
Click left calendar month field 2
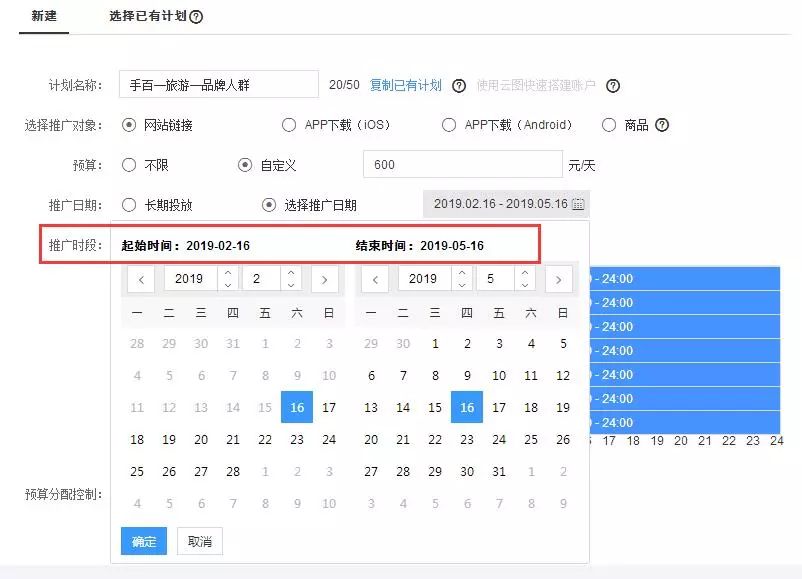pos(261,279)
